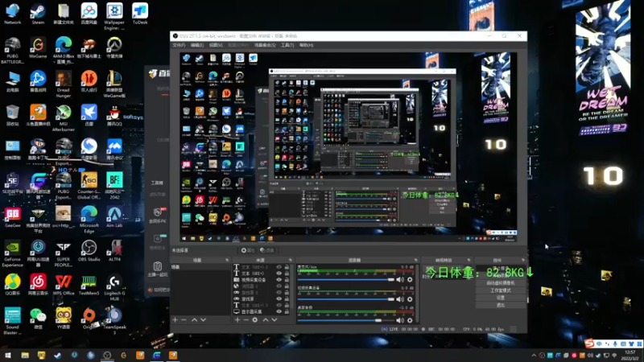Move selected scene up with arrow
Screen dimensions: 644x362
194,319
